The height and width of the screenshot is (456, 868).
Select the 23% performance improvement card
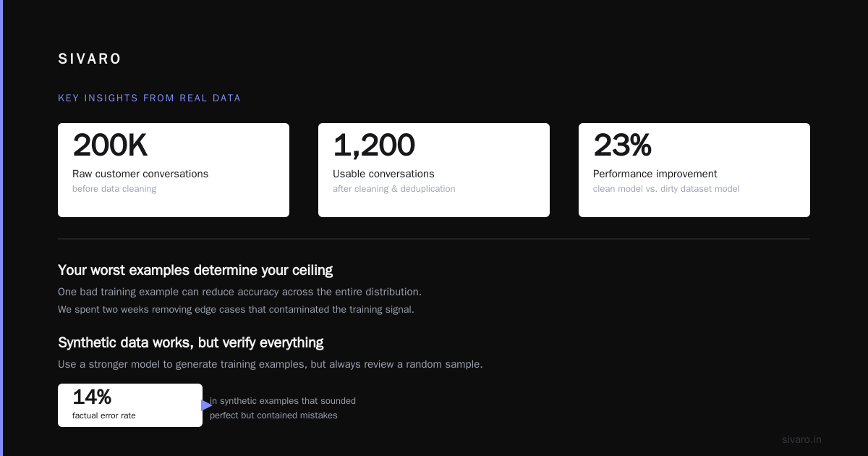[694, 170]
